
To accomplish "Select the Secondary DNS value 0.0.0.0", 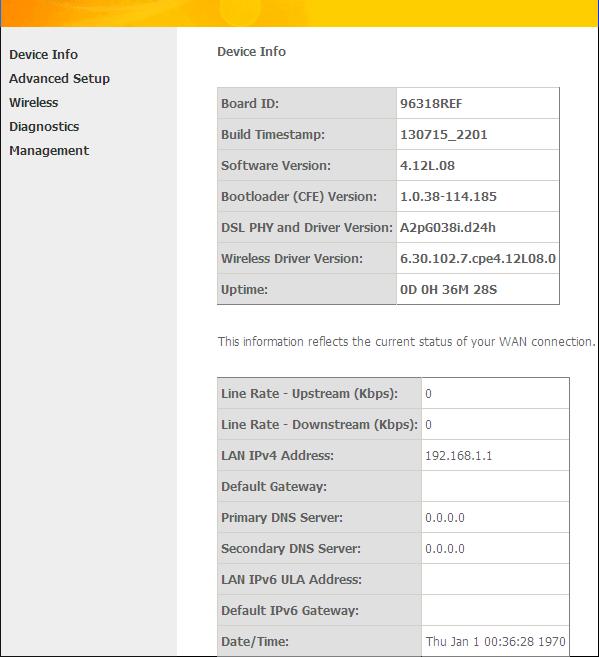I will pos(445,548).
